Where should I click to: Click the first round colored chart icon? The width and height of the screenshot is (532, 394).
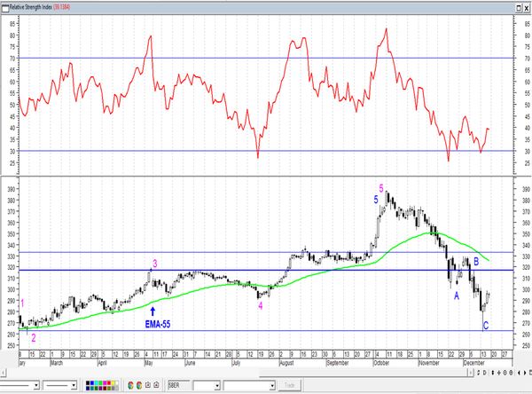(130, 385)
